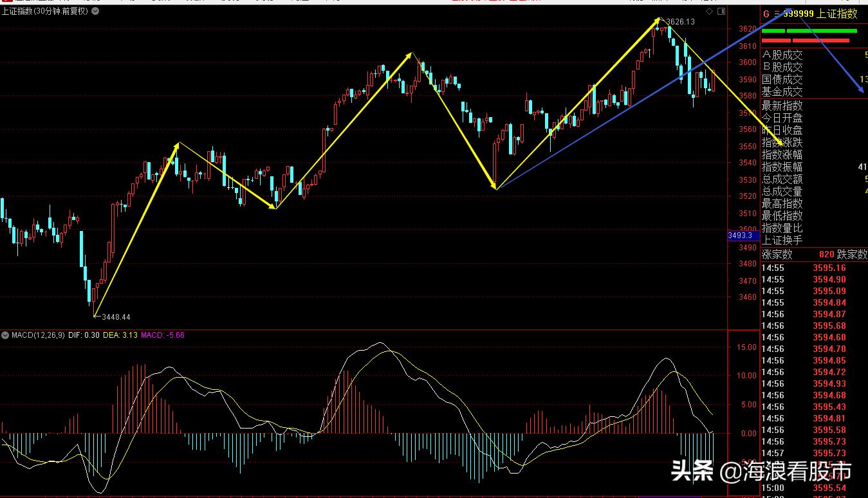Select the 最高指数 row
This screenshot has width=868, height=498.
pos(815,203)
